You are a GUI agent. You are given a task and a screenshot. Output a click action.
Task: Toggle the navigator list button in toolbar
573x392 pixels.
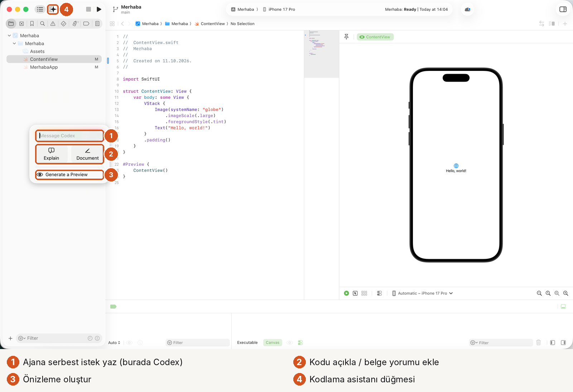coord(40,9)
